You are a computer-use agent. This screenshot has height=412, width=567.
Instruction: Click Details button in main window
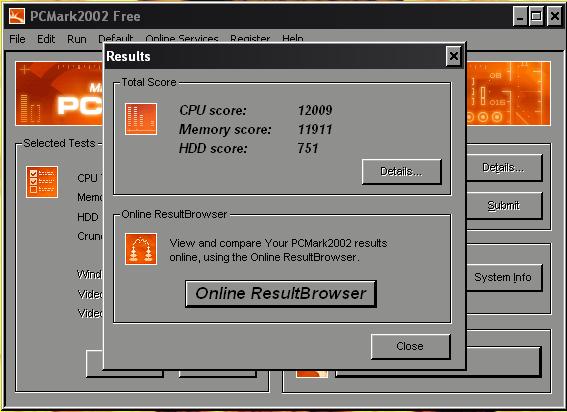pos(503,167)
